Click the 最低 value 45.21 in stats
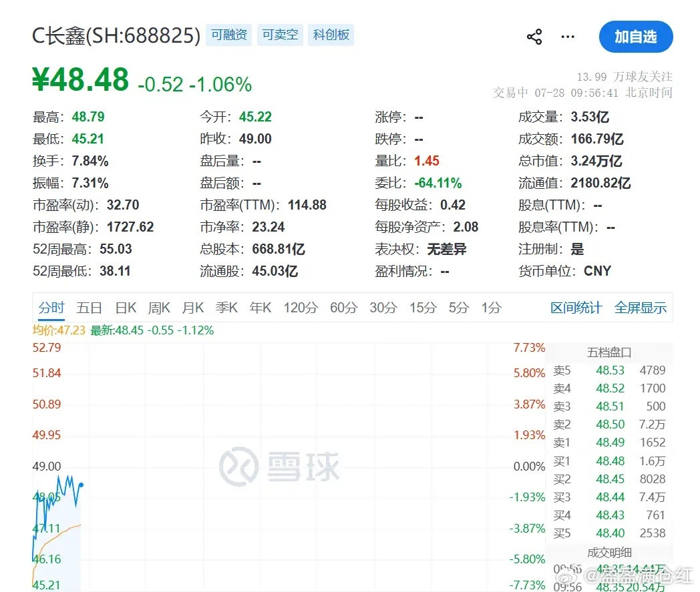The width and height of the screenshot is (700, 592). pos(88,139)
